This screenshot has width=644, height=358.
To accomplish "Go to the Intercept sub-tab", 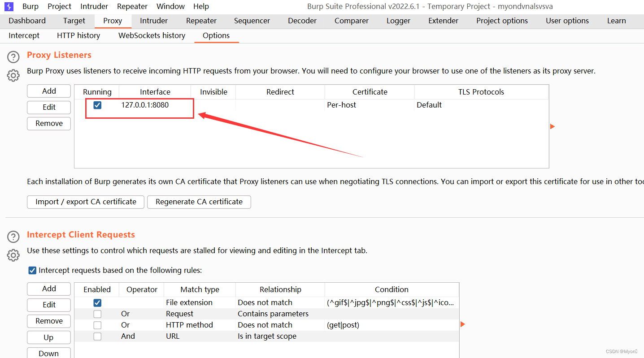I will [x=24, y=35].
